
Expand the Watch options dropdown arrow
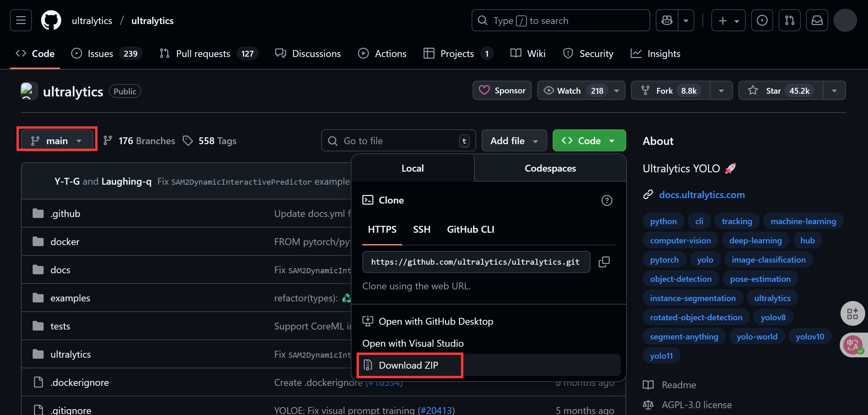617,91
